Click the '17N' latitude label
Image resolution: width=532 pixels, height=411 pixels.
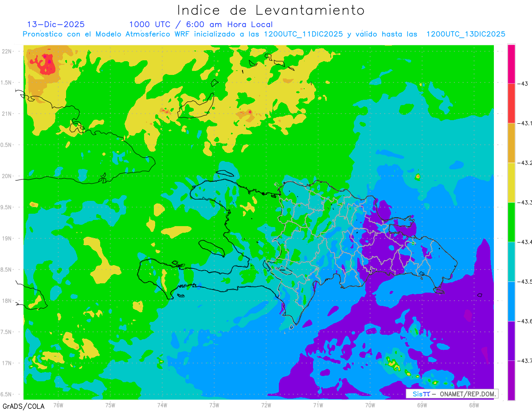pyautogui.click(x=8, y=363)
